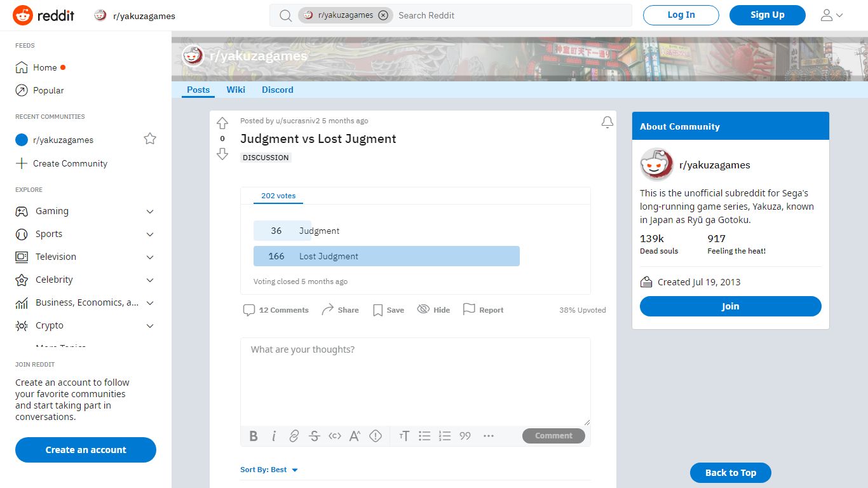Click the Comment submit button
868x488 pixels.
click(x=553, y=436)
